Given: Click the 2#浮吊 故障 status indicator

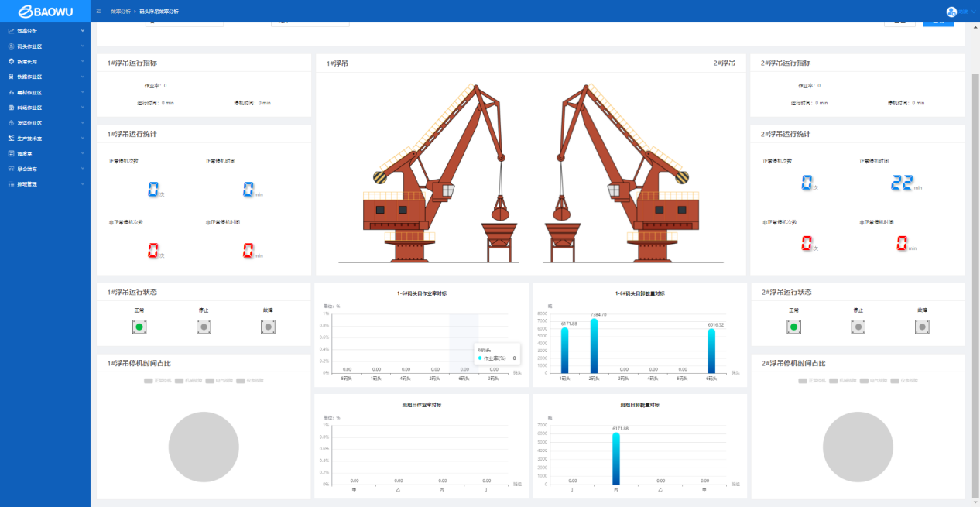Looking at the screenshot, I should pyautogui.click(x=921, y=327).
